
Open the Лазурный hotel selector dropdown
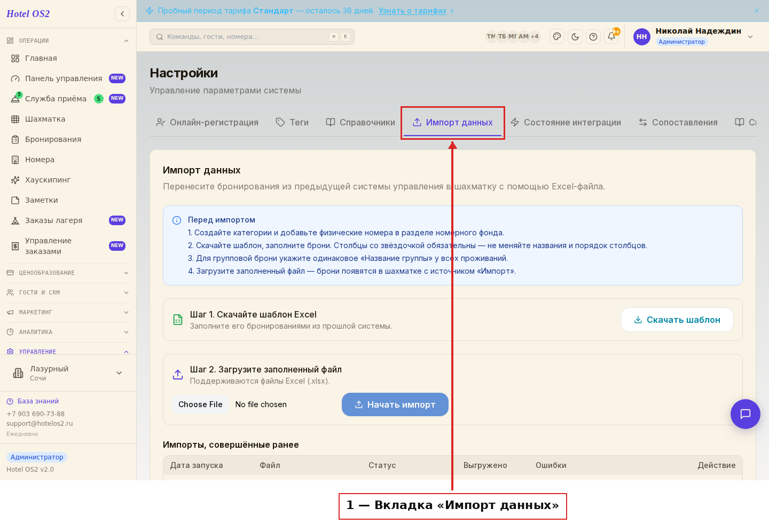(68, 373)
